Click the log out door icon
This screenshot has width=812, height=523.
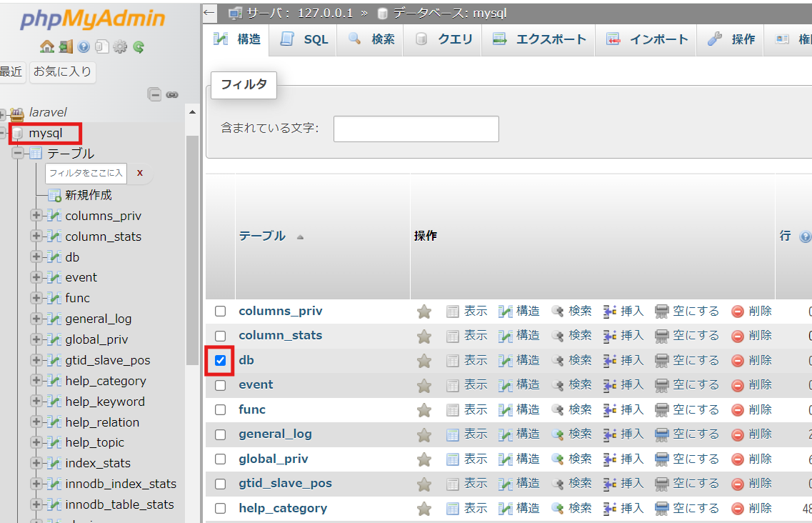66,47
